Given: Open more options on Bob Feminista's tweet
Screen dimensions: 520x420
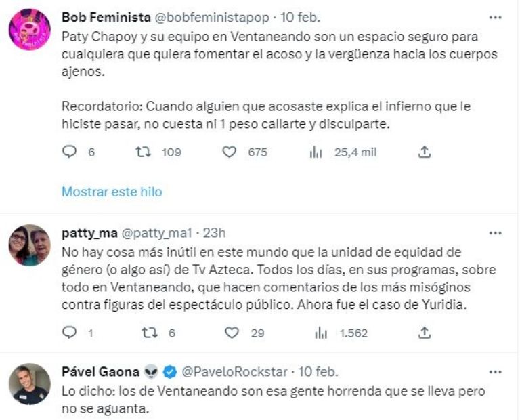Looking at the screenshot, I should click(x=496, y=16).
